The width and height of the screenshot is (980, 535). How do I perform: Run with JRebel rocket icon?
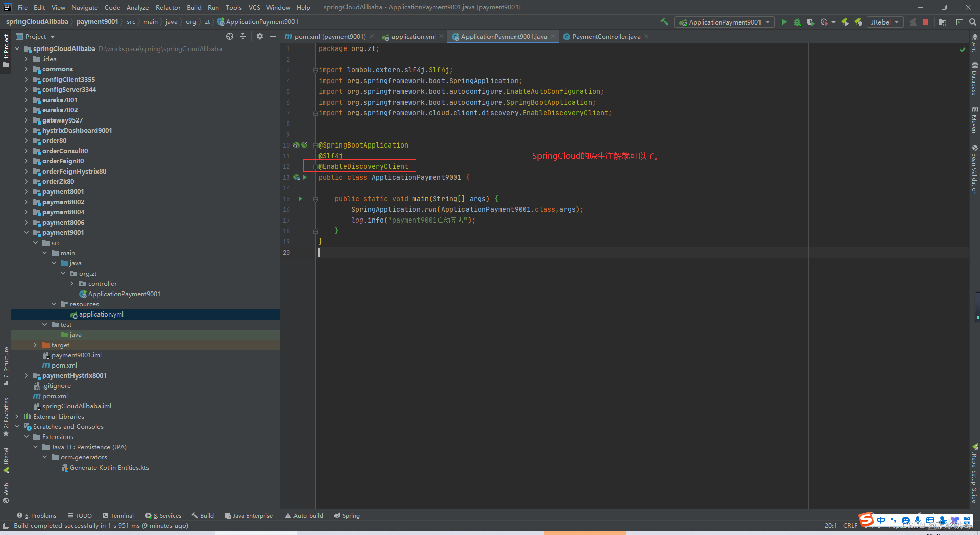pos(845,22)
